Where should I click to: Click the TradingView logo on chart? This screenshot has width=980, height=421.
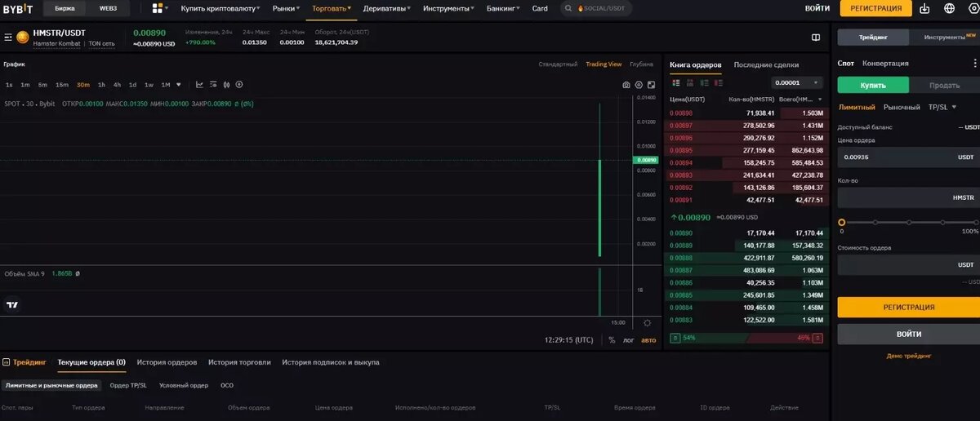click(12, 305)
